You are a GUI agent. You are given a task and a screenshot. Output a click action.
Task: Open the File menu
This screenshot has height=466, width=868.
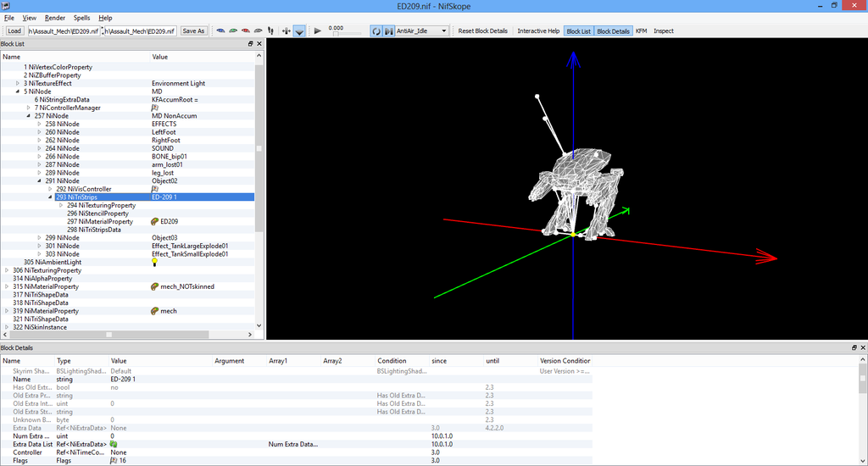(9, 18)
